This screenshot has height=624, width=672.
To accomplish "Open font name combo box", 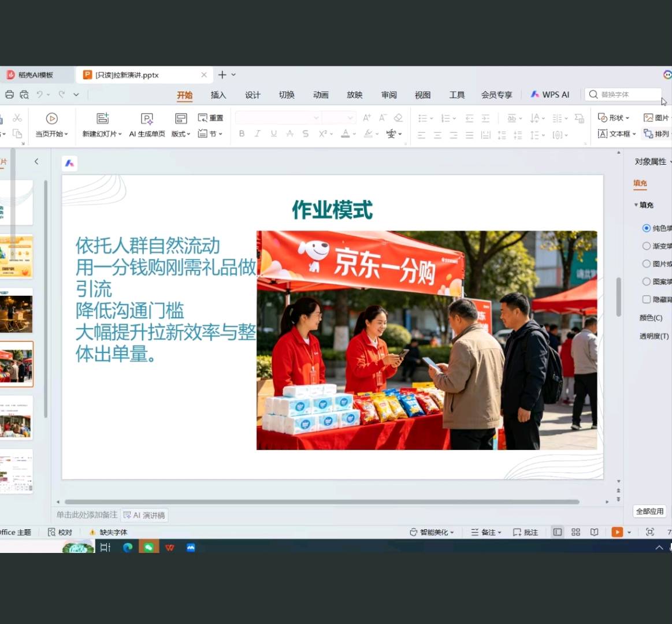I will [x=278, y=117].
